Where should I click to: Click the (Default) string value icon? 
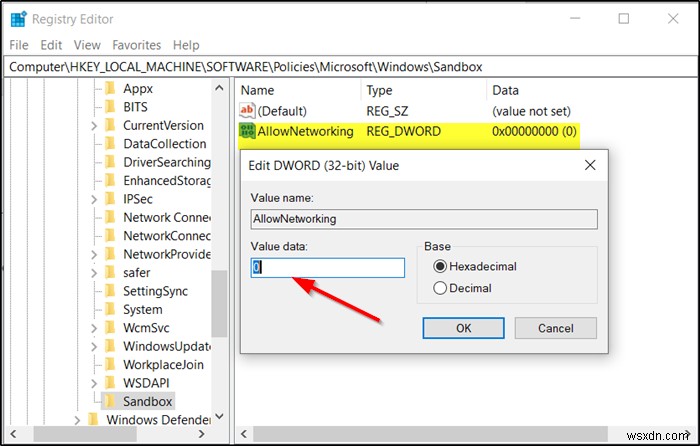coord(247,110)
